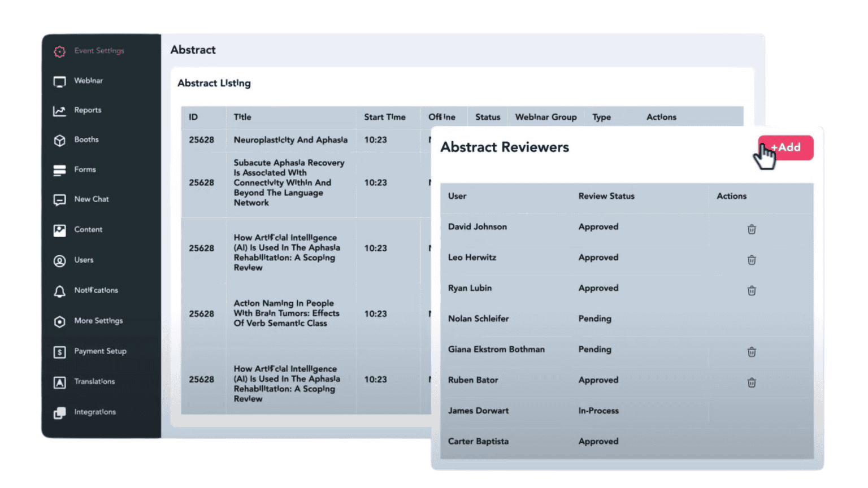
Task: Click reviewer name 'James Dorwart'
Action: click(x=478, y=411)
